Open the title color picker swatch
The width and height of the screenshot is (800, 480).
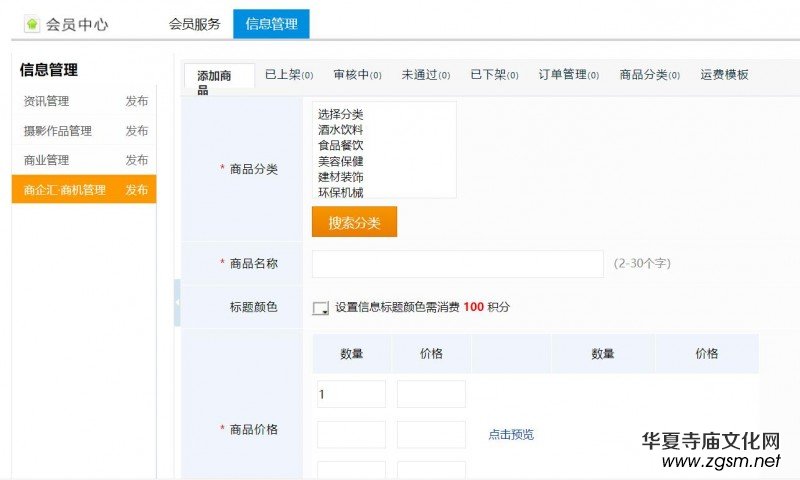[321, 308]
